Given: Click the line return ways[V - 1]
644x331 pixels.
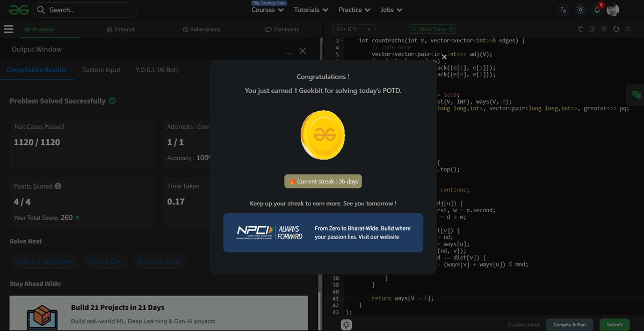Looking at the screenshot, I should coord(402,299).
